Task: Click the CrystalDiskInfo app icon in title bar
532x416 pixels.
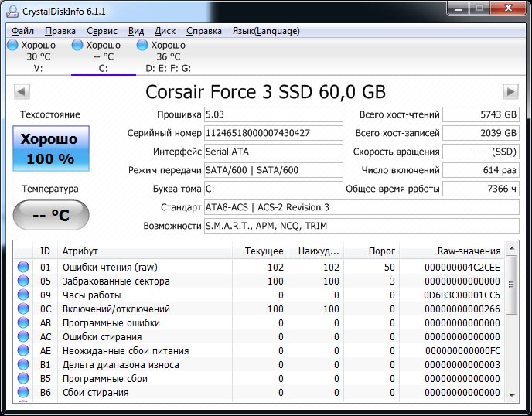Action: (x=11, y=10)
